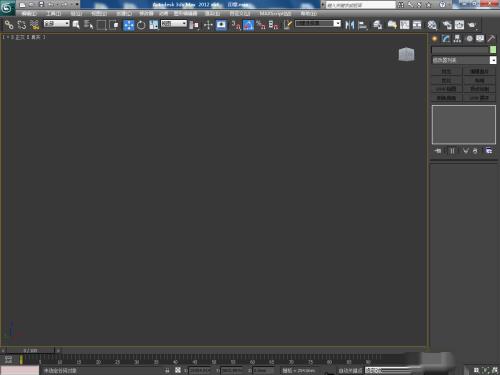The height and width of the screenshot is (375, 500).
Task: Open the quick access toolbar customize arrow
Action: pos(77,5)
